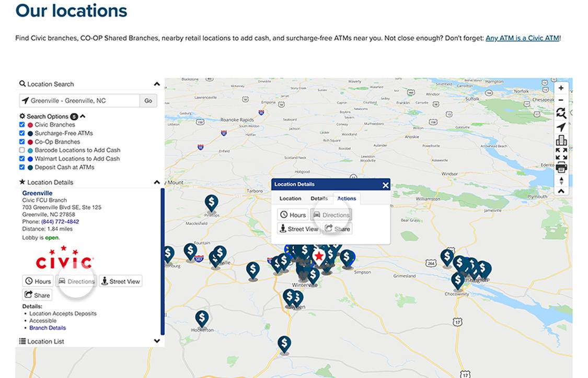The width and height of the screenshot is (588, 378).
Task: Print the map using the printer icon
Action: pyautogui.click(x=561, y=168)
